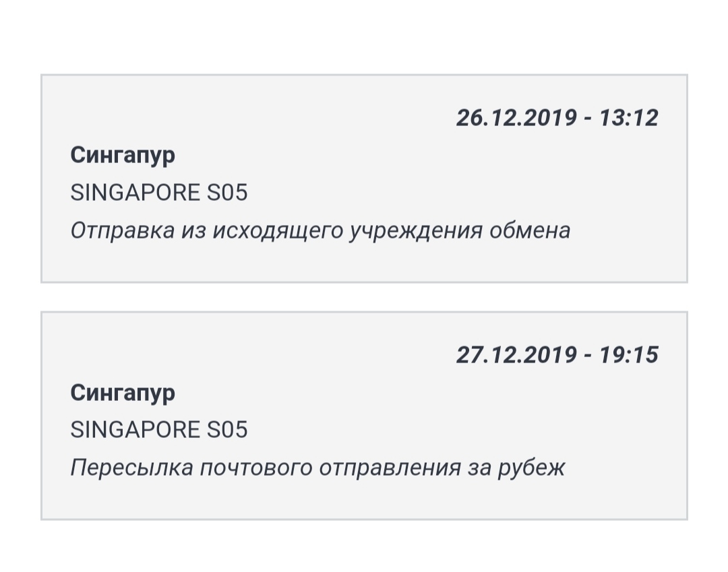
Task: Click the S05 code in the second card
Action: [x=226, y=430]
